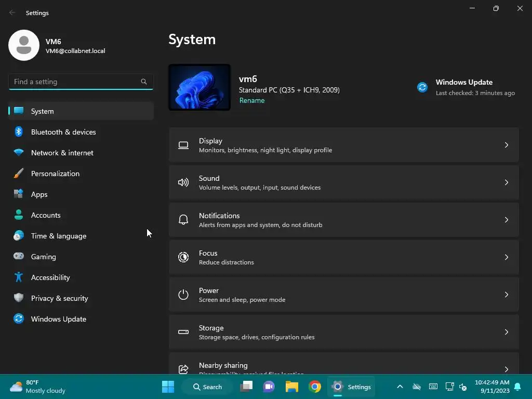The width and height of the screenshot is (532, 399).
Task: Click the Power icon
Action: (x=183, y=295)
